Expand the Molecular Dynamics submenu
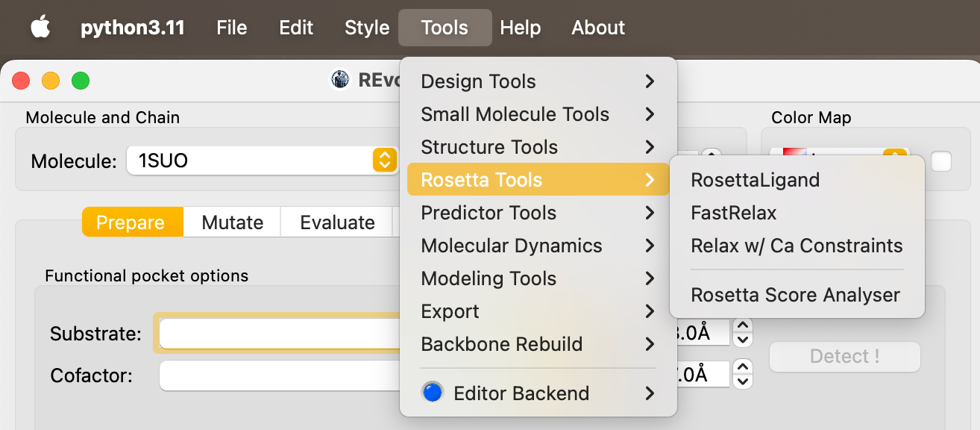The height and width of the screenshot is (430, 980). coord(538,246)
